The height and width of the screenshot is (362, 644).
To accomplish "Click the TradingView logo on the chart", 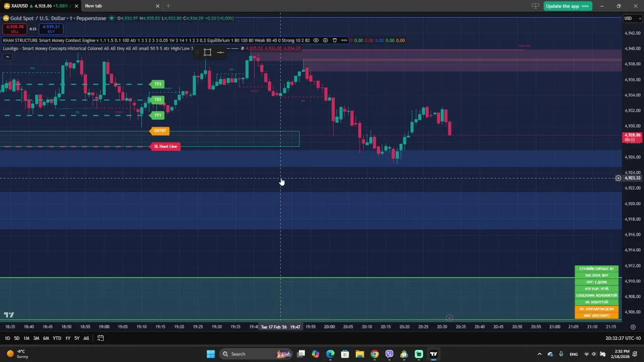I will pyautogui.click(x=9, y=315).
